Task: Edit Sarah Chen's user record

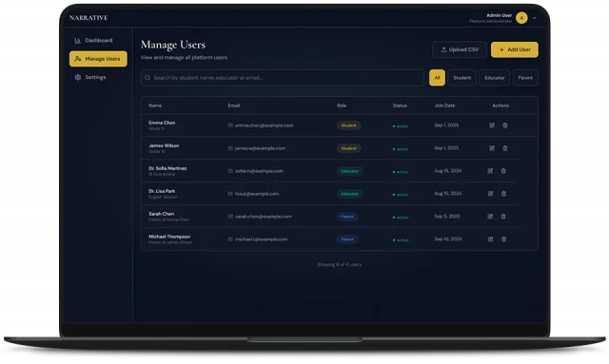Action: point(490,216)
